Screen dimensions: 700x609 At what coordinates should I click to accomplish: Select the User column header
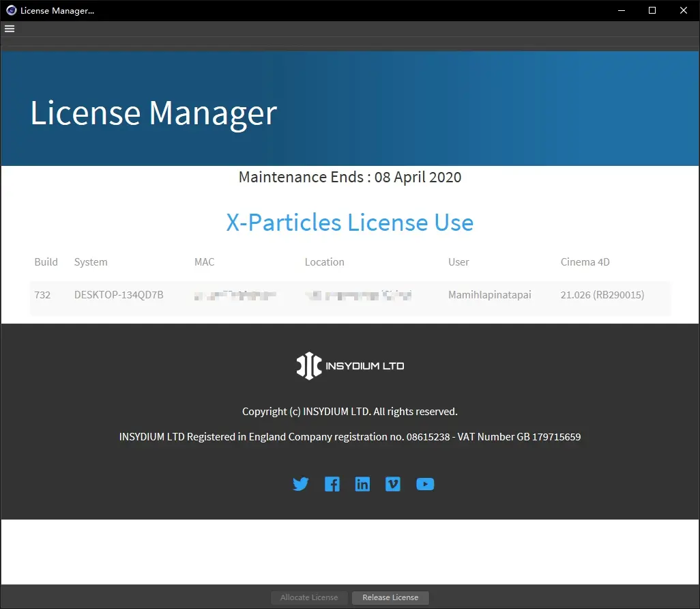coord(458,262)
